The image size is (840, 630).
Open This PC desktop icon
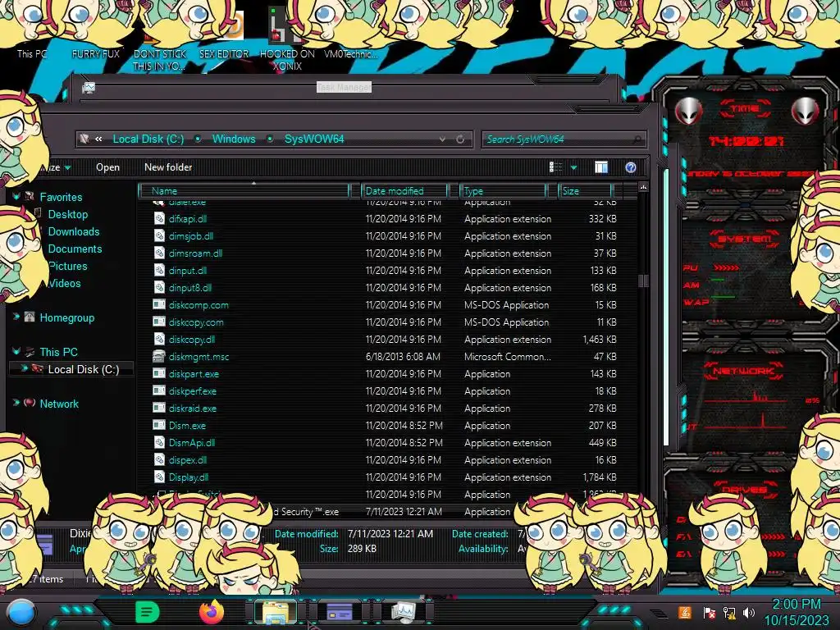click(x=32, y=54)
